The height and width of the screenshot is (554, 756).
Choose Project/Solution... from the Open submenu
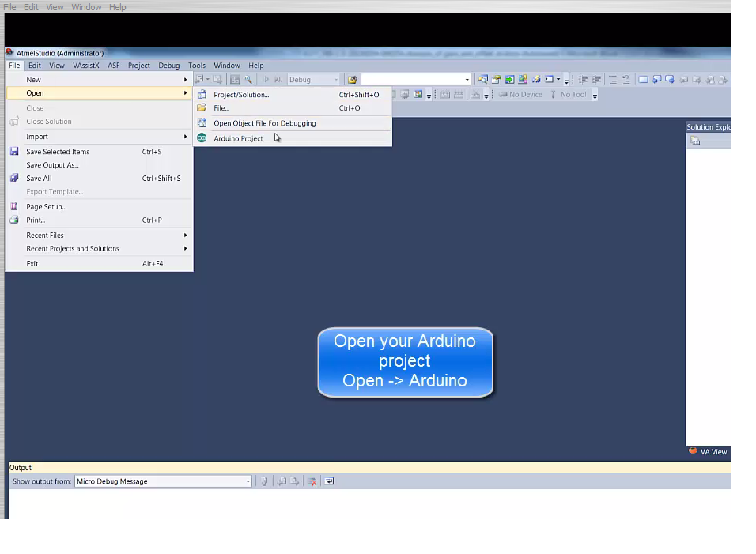coord(293,95)
